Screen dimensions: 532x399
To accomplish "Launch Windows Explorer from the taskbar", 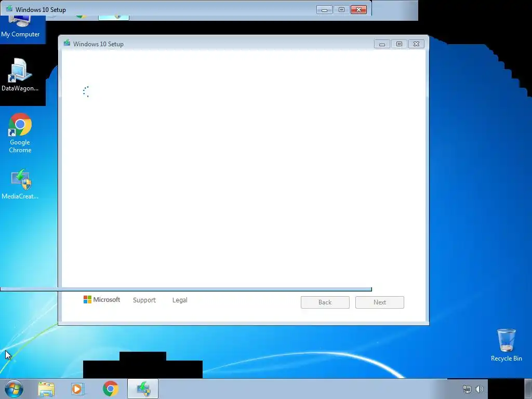I will (x=46, y=389).
